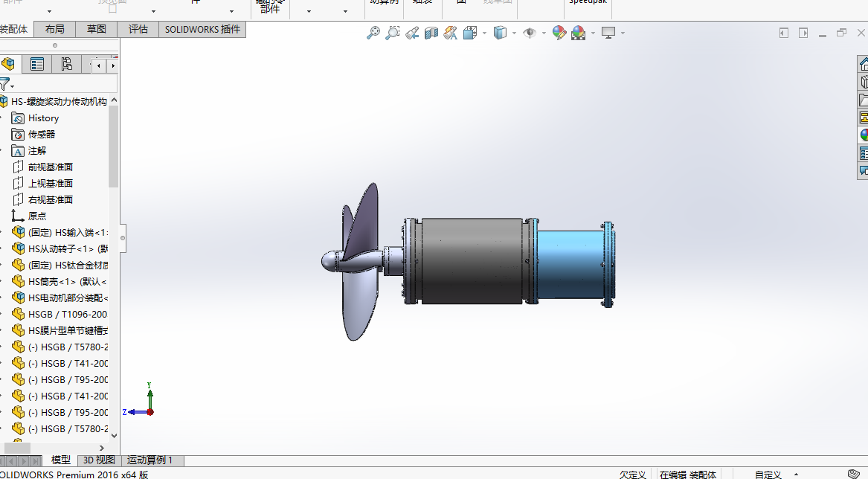Image resolution: width=868 pixels, height=479 pixels.
Task: Click the View Settings monitor icon
Action: (x=608, y=33)
